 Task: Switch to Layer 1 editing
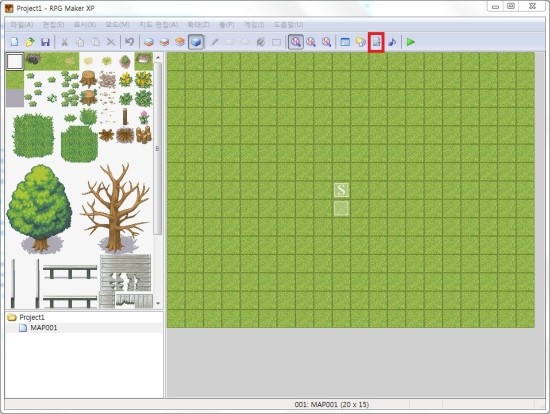149,42
